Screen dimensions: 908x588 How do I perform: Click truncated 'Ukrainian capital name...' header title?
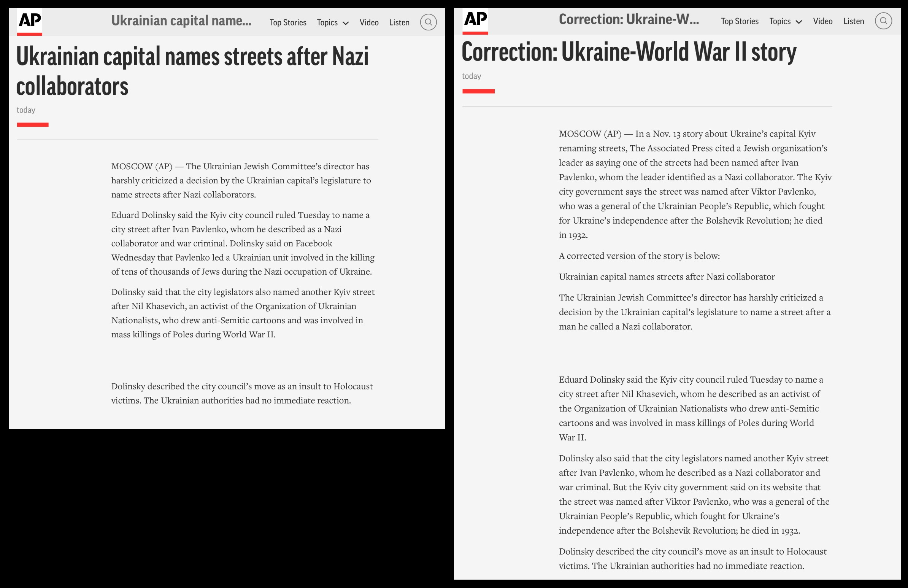(181, 21)
